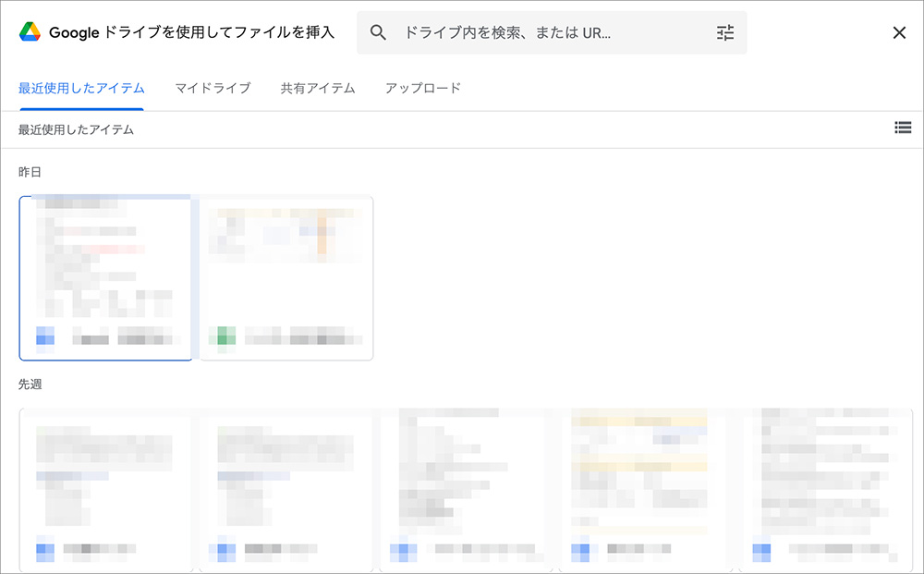Viewport: 924px width, 574px height.
Task: Click the magnifying glass search icon
Action: [379, 31]
